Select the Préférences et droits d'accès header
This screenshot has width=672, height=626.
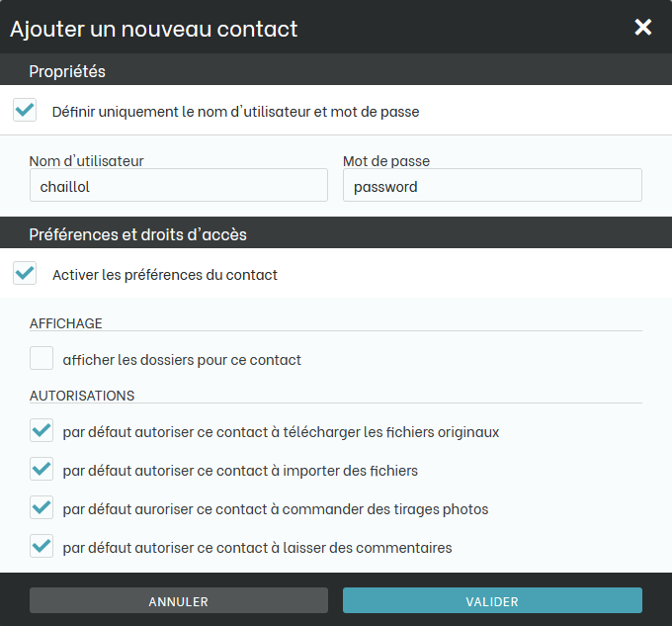137,234
